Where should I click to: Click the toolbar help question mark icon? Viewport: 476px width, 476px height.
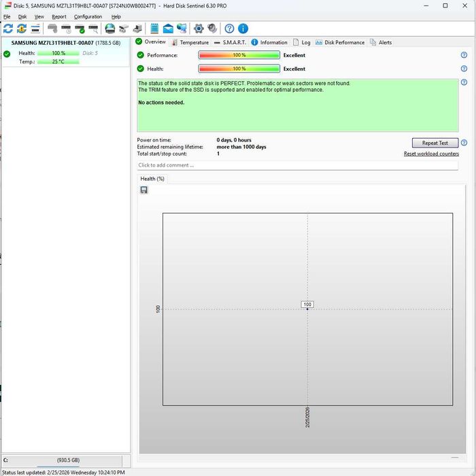229,29
